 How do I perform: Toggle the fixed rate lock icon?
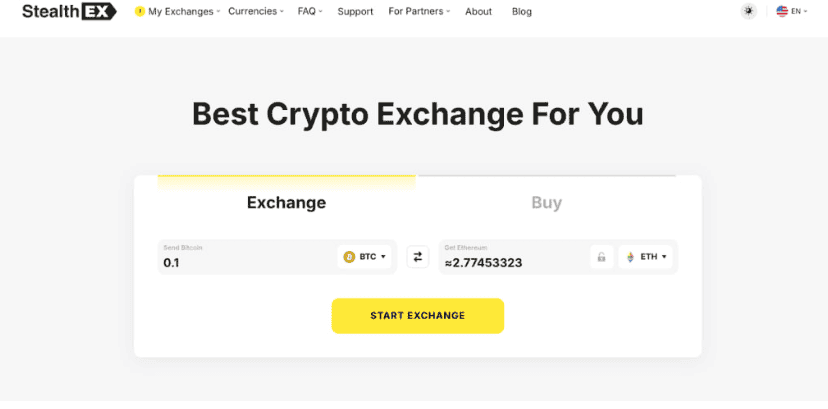pyautogui.click(x=601, y=257)
